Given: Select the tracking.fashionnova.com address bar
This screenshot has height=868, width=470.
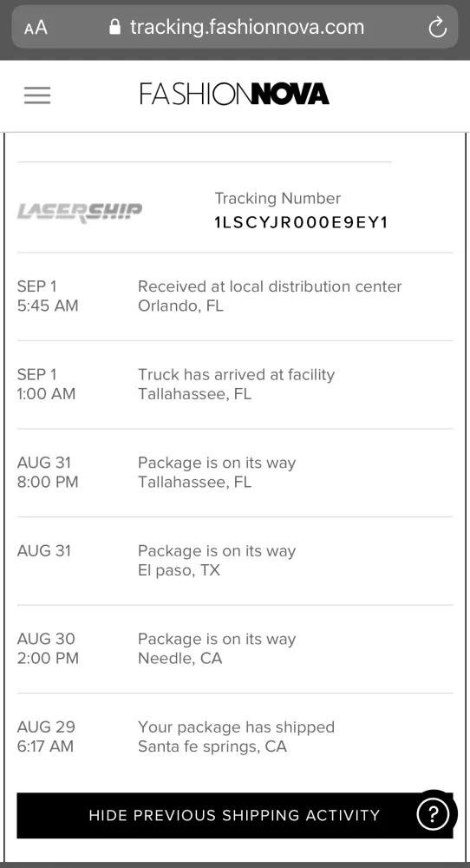Looking at the screenshot, I should click(235, 27).
